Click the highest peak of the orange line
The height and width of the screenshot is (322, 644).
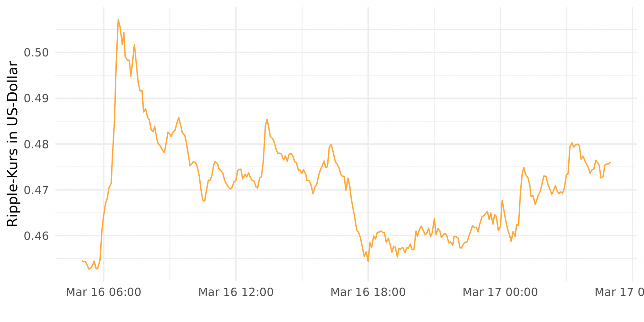(x=118, y=19)
